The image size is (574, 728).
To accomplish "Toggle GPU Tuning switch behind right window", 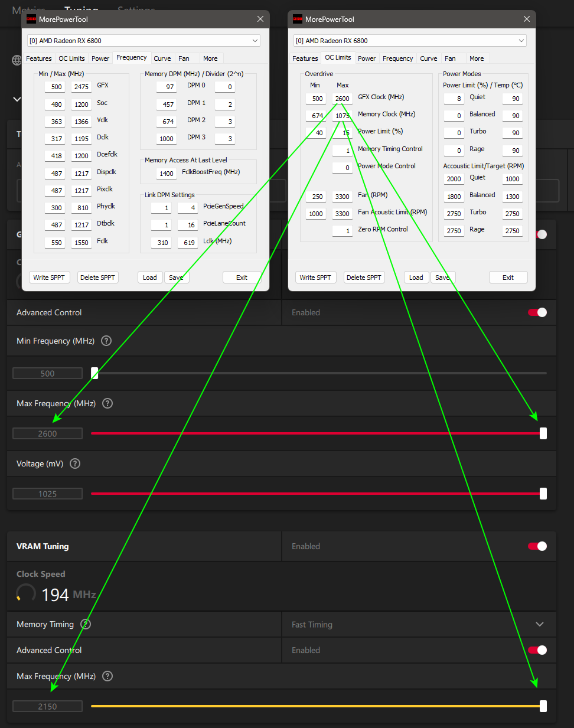I will (x=542, y=234).
